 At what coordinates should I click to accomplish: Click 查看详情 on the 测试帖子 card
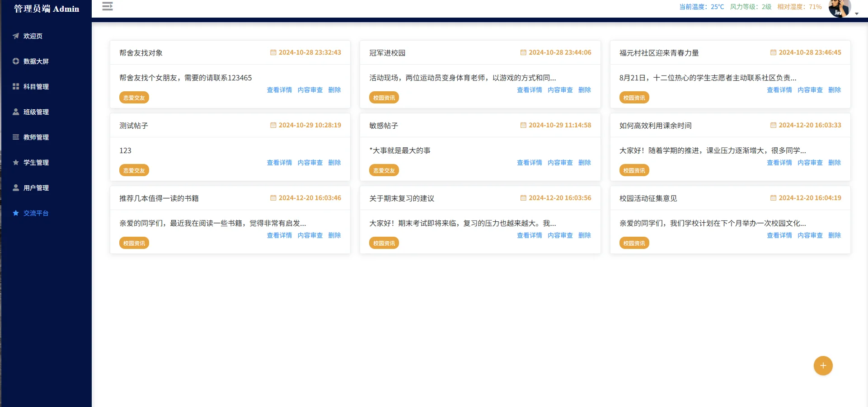click(279, 163)
